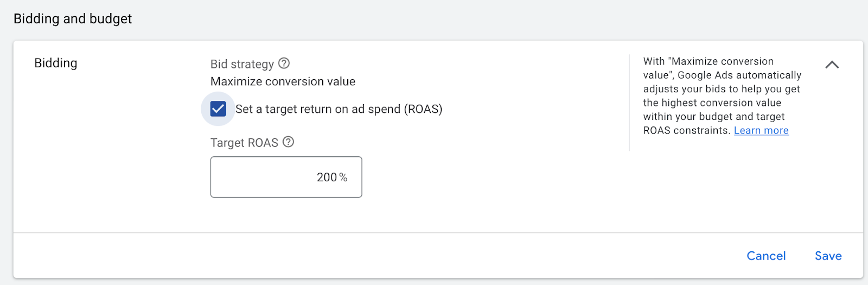Click the Maximize conversion value description paragraph
This screenshot has height=285, width=868.
722,96
